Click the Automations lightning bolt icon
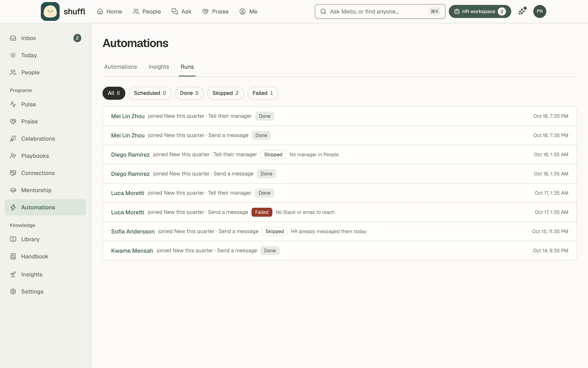588x368 pixels. pyautogui.click(x=13, y=207)
